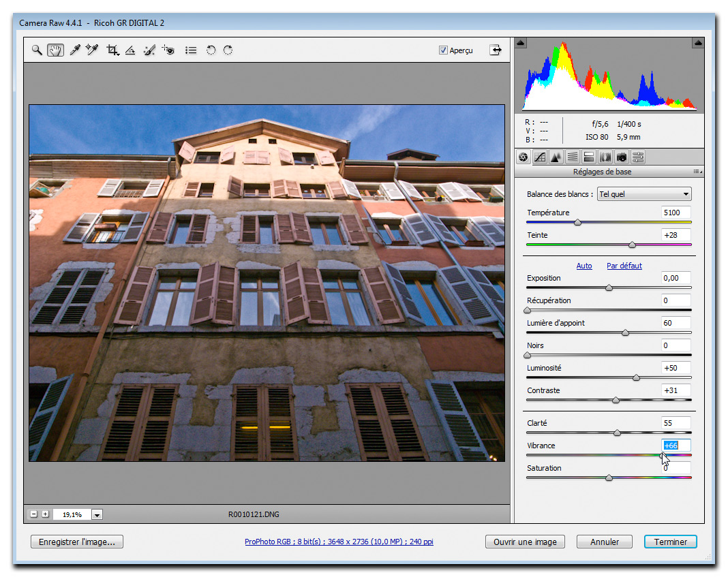Click the Teinte value field +28
The image size is (728, 577).
pos(676,235)
